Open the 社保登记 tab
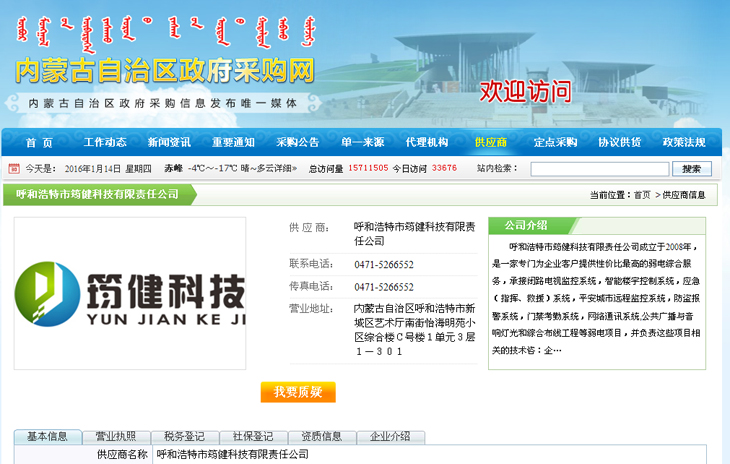 point(253,437)
